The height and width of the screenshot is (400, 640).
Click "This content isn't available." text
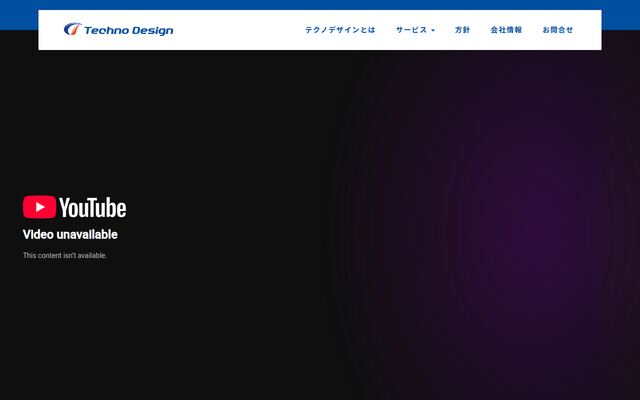(x=64, y=256)
